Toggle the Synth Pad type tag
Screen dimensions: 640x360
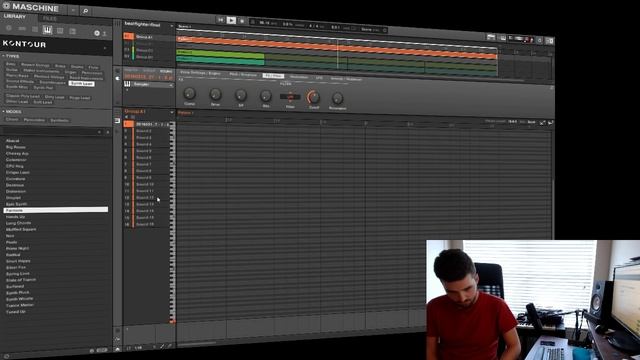pos(43,87)
